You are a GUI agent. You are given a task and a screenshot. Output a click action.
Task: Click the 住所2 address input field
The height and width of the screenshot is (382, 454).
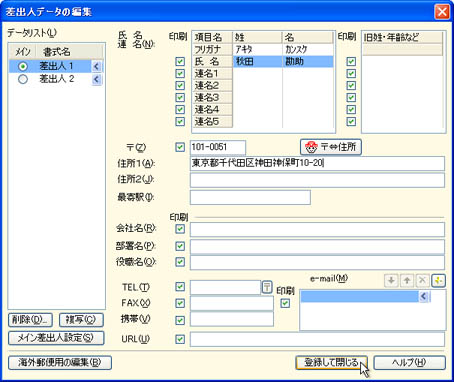point(317,180)
